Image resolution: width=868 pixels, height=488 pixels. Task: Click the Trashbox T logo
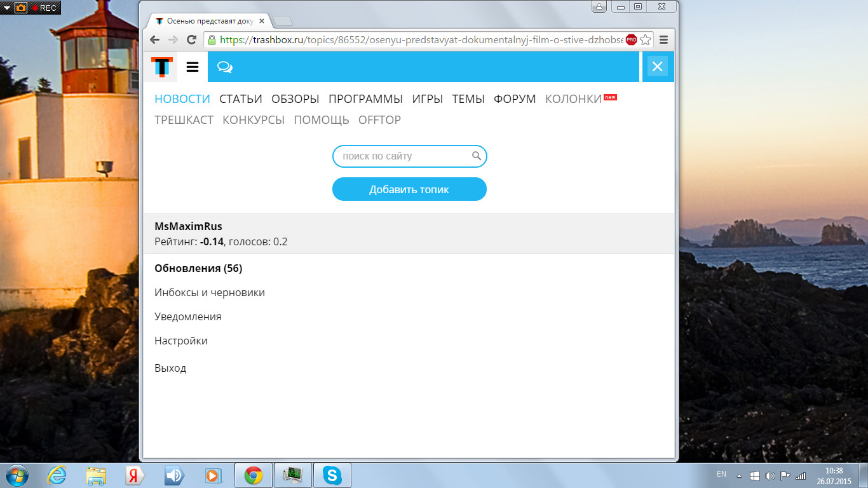pyautogui.click(x=161, y=67)
